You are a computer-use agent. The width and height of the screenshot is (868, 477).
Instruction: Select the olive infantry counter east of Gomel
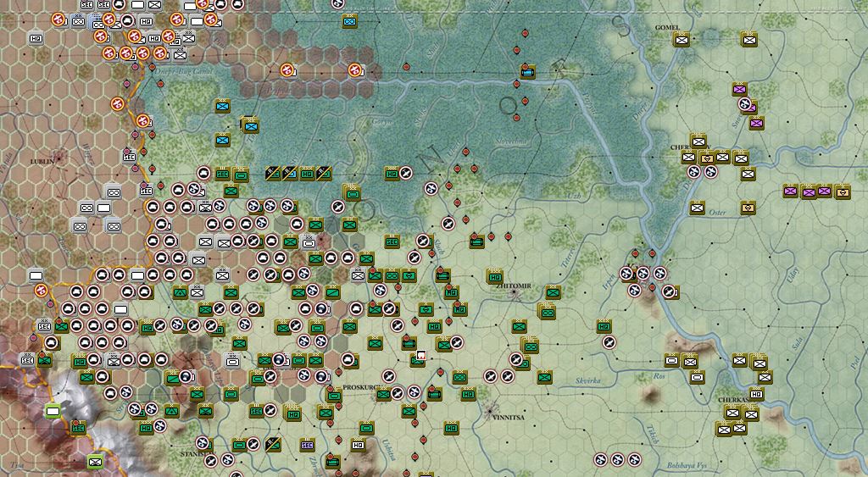[749, 39]
